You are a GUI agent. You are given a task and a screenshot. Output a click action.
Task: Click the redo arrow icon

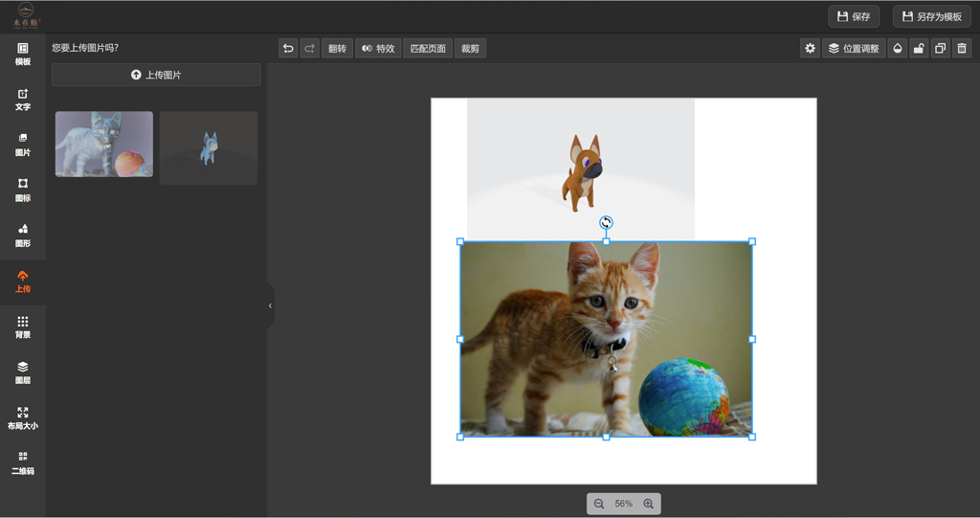[x=309, y=48]
